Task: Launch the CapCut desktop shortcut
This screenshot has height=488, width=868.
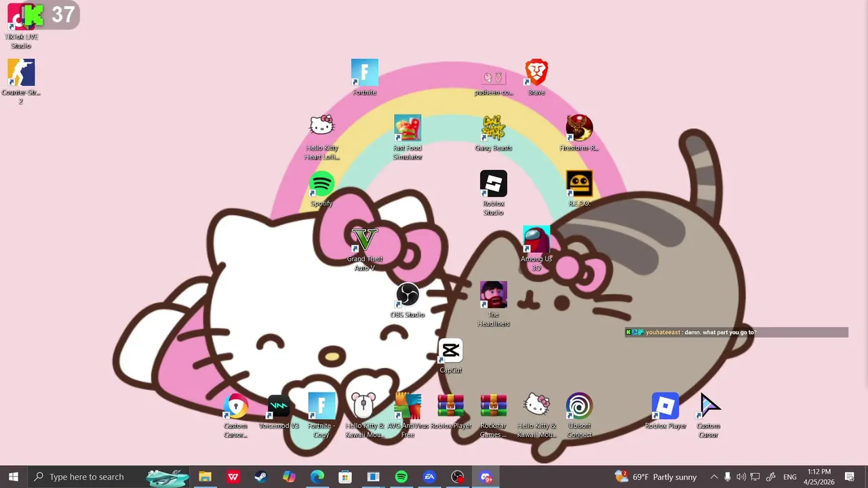Action: [450, 355]
